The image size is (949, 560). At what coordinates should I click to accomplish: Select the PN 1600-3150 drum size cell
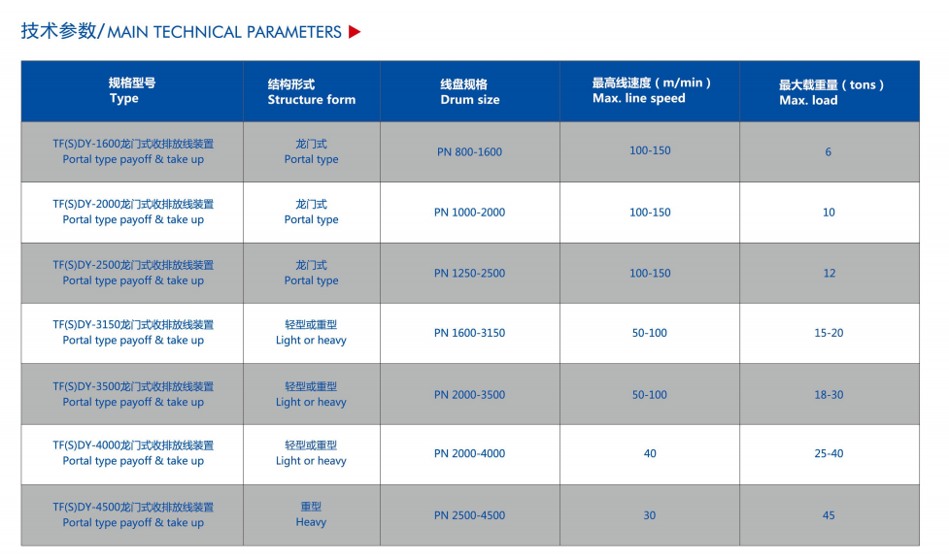[470, 333]
